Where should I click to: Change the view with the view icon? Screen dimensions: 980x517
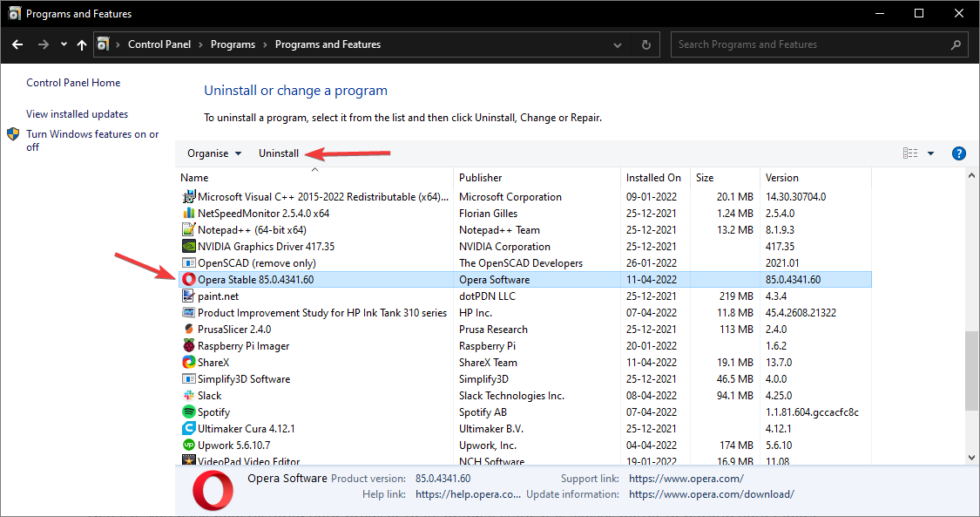[x=910, y=153]
